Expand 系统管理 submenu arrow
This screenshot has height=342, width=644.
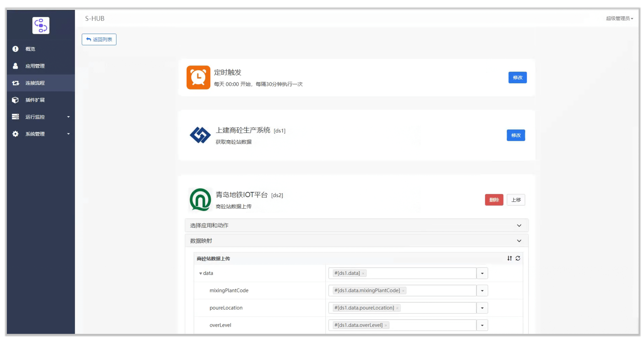[68, 134]
